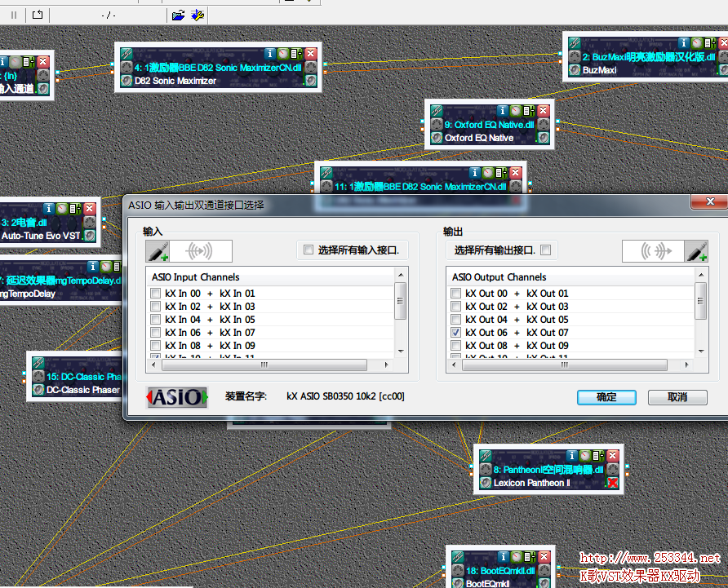The image size is (728, 588).
Task: Click the down arrow of the input channels scrollbar
Action: 401,351
